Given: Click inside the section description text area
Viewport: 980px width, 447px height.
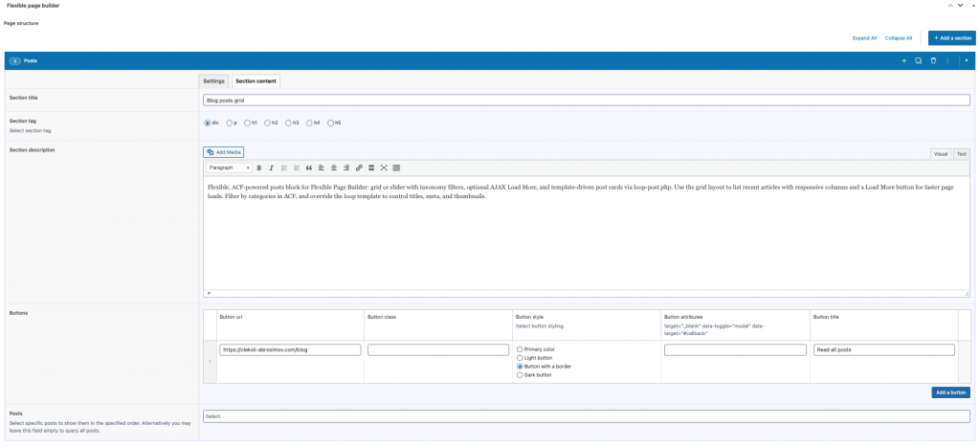Looking at the screenshot, I should [587, 235].
